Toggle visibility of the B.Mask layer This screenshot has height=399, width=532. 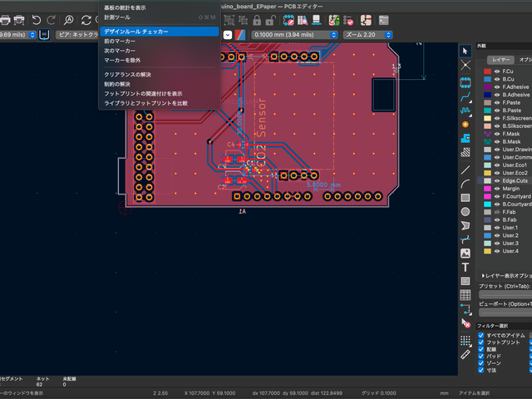point(497,142)
